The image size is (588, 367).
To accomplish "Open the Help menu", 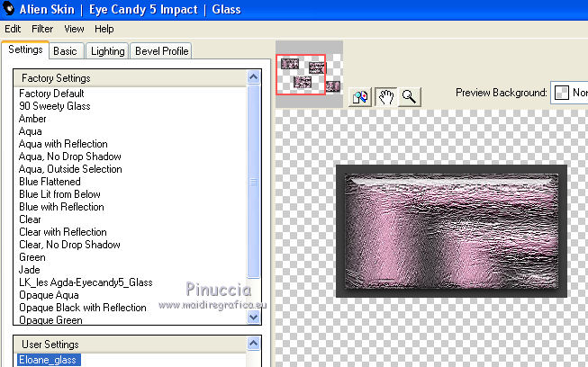I will 104,29.
